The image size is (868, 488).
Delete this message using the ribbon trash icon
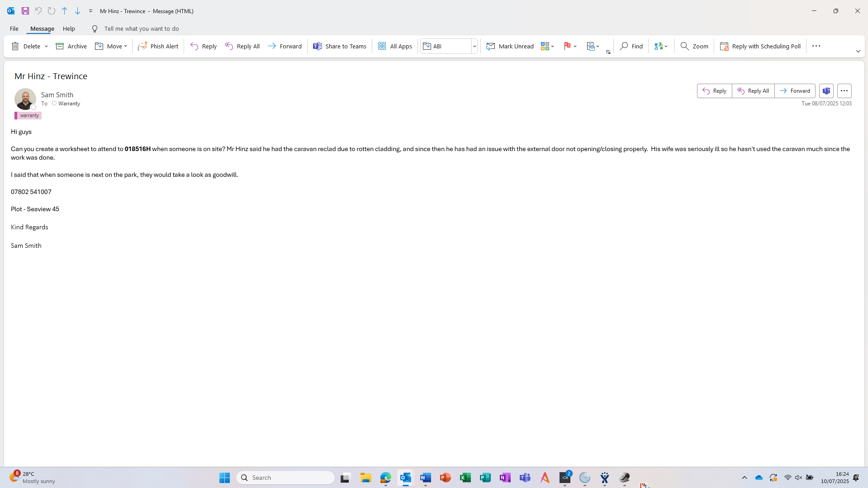coord(26,46)
